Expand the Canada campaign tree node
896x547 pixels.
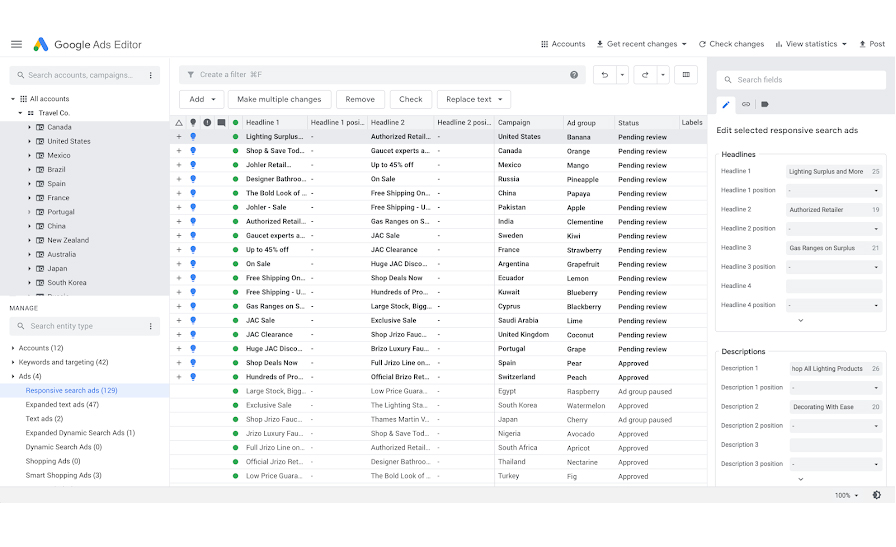pos(29,127)
